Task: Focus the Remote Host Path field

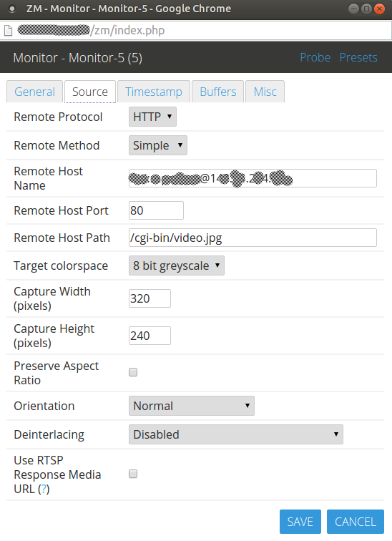Action: [253, 238]
